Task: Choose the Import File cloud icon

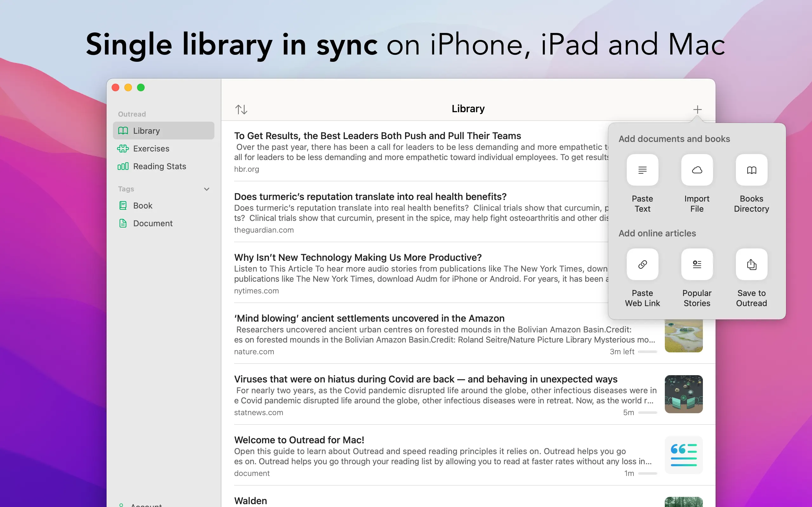Action: [x=697, y=170]
